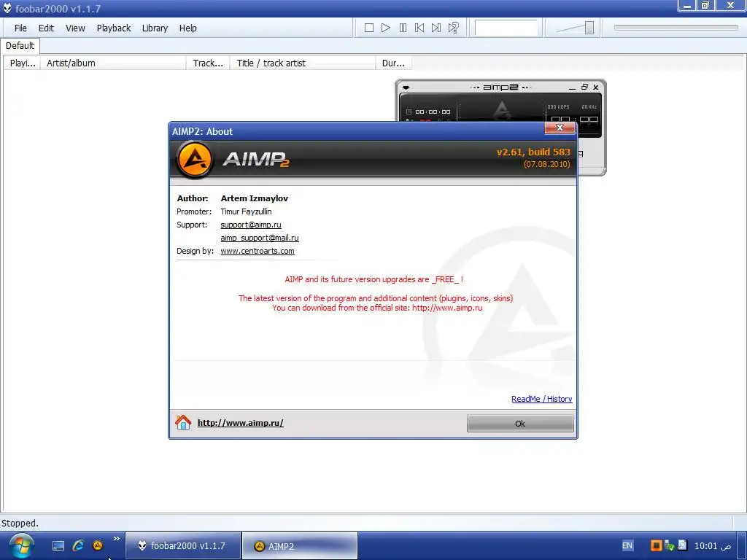747x560 pixels.
Task: Click the 10:01 taskbar clock
Action: coord(713,545)
